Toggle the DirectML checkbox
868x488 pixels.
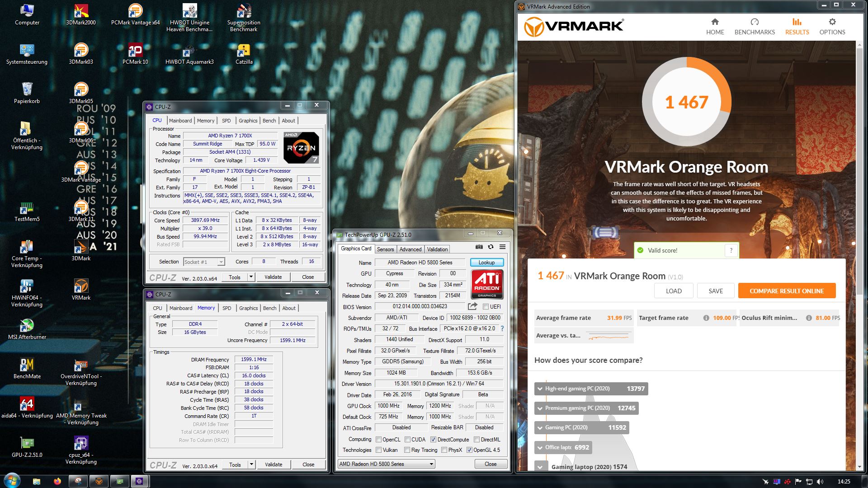[x=476, y=440]
